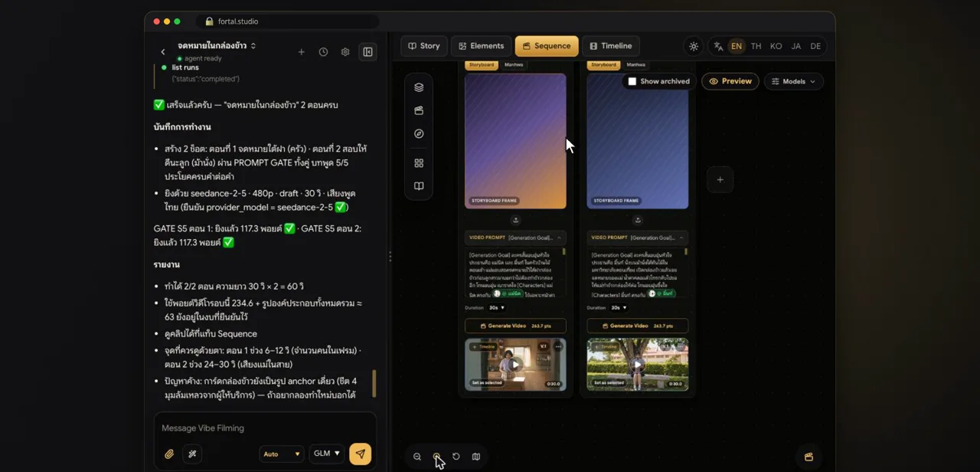This screenshot has width=980, height=472.
Task: Switch language to KO
Action: point(776,46)
